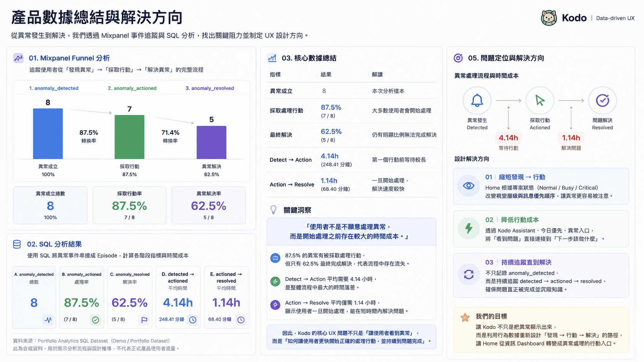Image resolution: width=644 pixels, height=362 pixels.
Task: Click the 採取行動率 87.5% summary card
Action: [x=129, y=205]
